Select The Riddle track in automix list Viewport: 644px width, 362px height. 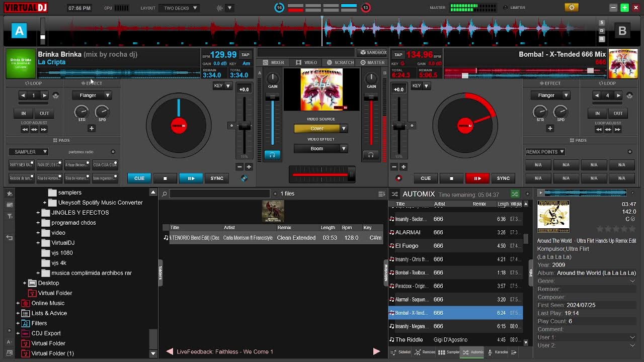(455, 339)
